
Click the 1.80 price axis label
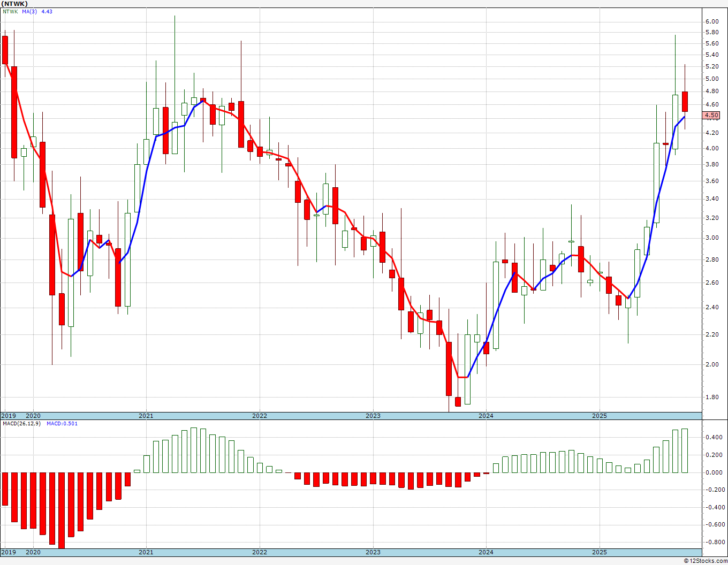coord(711,397)
